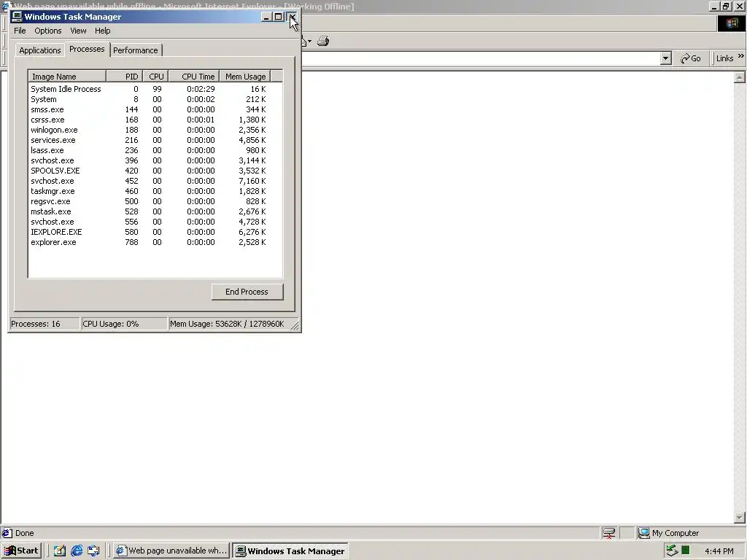Viewport: 747px width, 560px height.
Task: Select the lsass.exe process
Action: [x=155, y=150]
